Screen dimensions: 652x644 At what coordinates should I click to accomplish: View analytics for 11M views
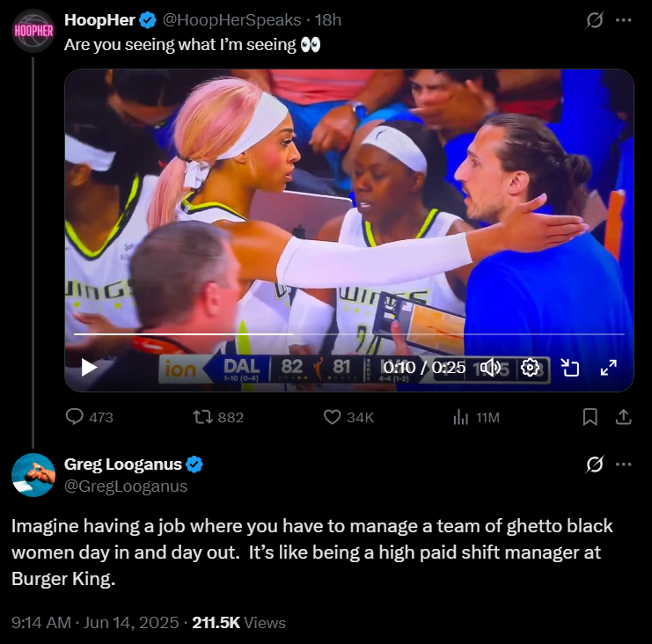click(476, 417)
